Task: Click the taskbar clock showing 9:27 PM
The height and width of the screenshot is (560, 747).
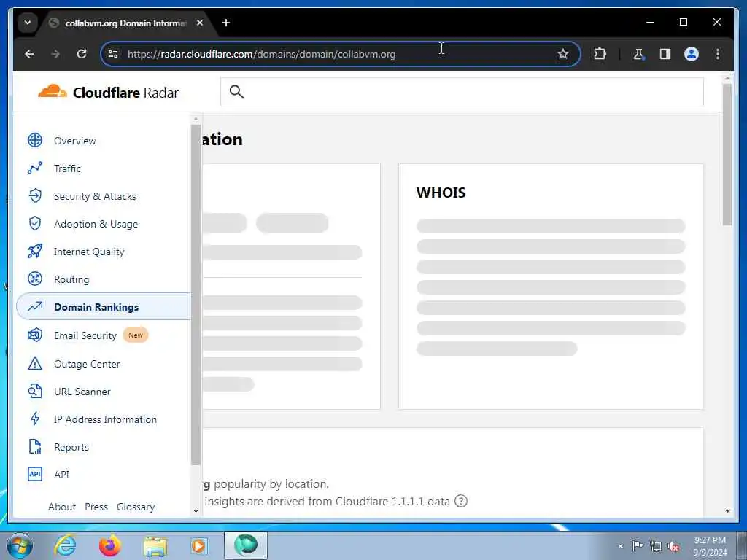Action: [x=710, y=546]
